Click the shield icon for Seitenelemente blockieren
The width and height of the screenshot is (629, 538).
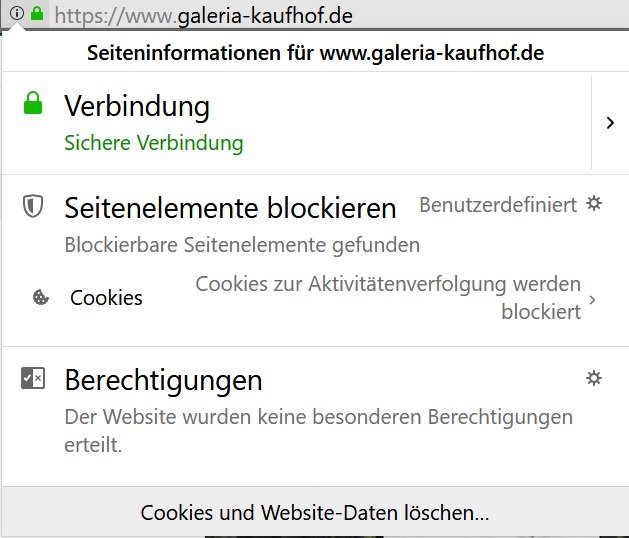point(33,207)
